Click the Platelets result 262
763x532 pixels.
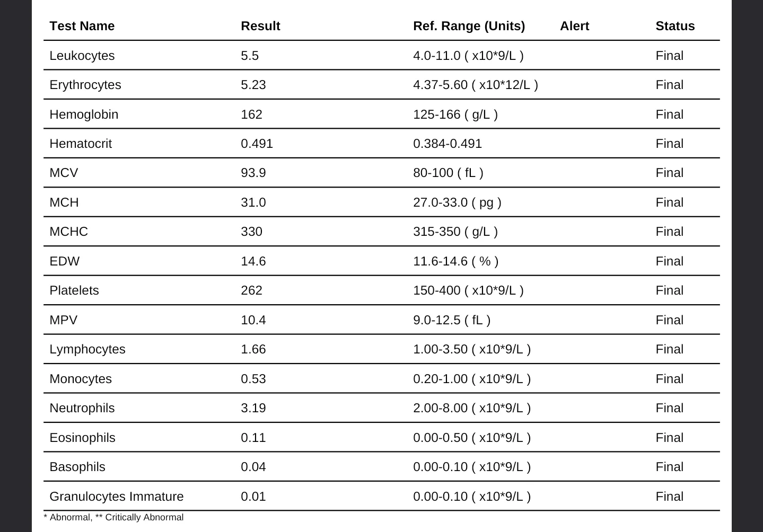[251, 290]
